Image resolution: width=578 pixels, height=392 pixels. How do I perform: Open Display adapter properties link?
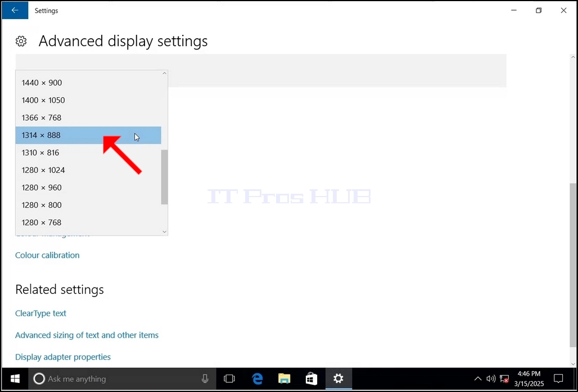62,357
